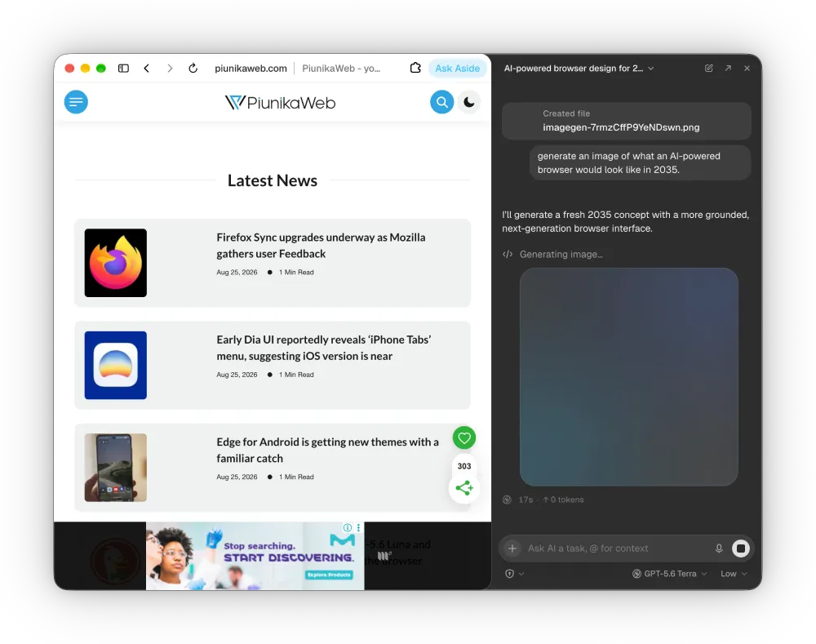Open the shield permissions dropdown

(x=514, y=574)
